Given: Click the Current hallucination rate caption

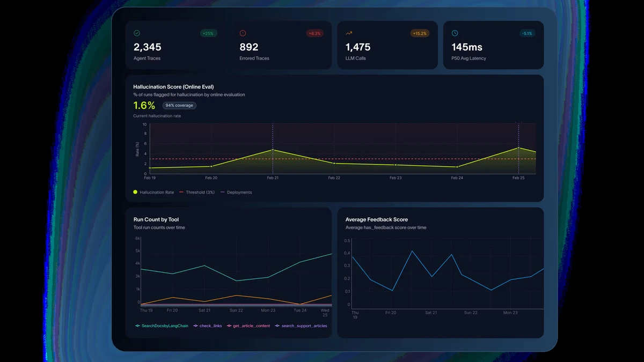Looking at the screenshot, I should [158, 116].
